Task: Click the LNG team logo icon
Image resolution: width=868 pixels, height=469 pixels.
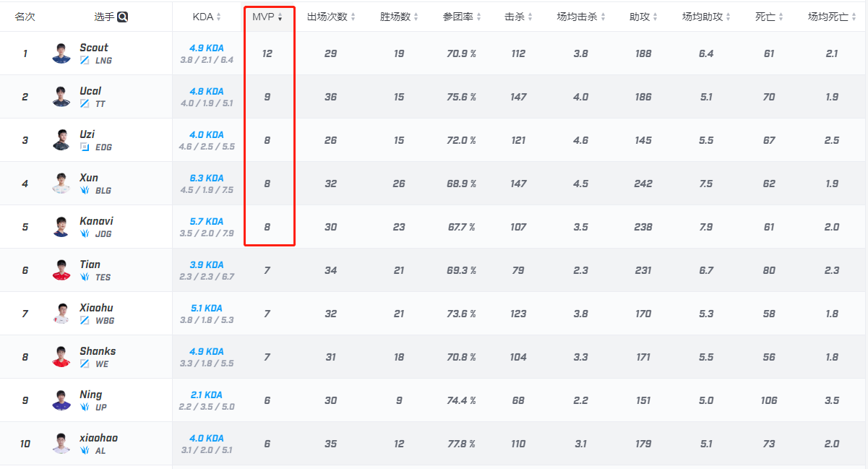Action: coord(85,61)
